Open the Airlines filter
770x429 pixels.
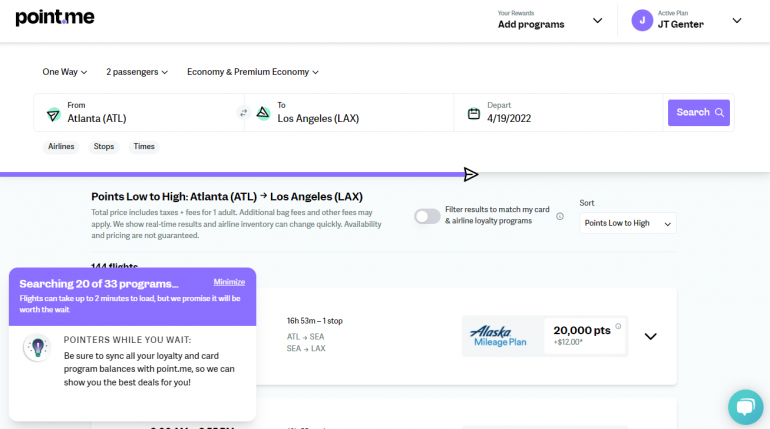coord(61,147)
